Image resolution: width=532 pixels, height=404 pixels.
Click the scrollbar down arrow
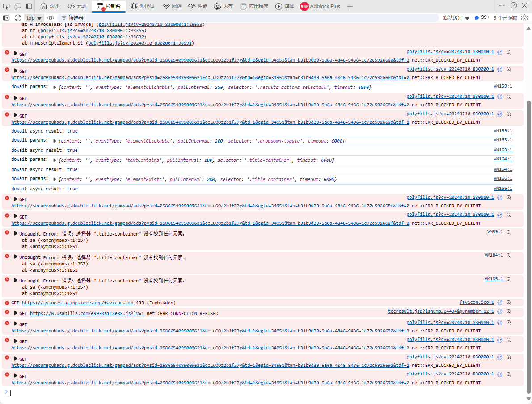pyautogui.click(x=528, y=399)
